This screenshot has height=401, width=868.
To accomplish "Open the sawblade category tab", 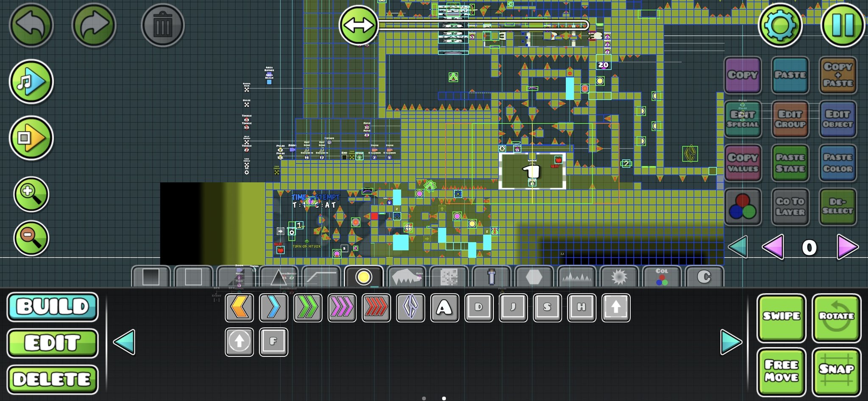I will click(x=619, y=276).
